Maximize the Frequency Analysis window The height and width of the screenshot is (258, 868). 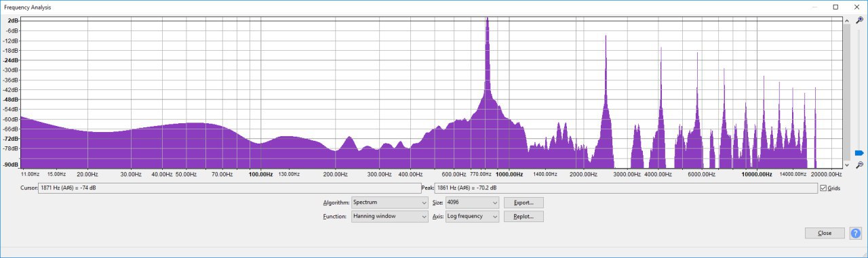coord(835,7)
